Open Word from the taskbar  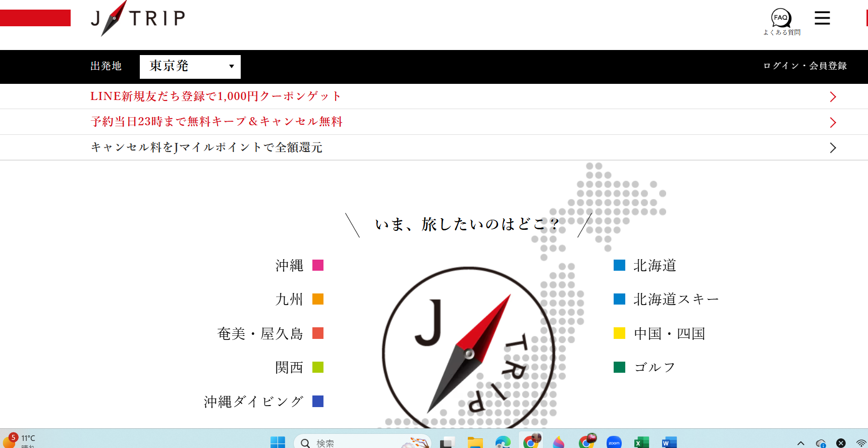click(x=669, y=442)
